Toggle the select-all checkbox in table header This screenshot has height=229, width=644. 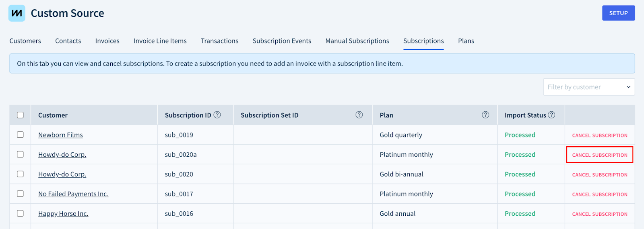pos(20,115)
